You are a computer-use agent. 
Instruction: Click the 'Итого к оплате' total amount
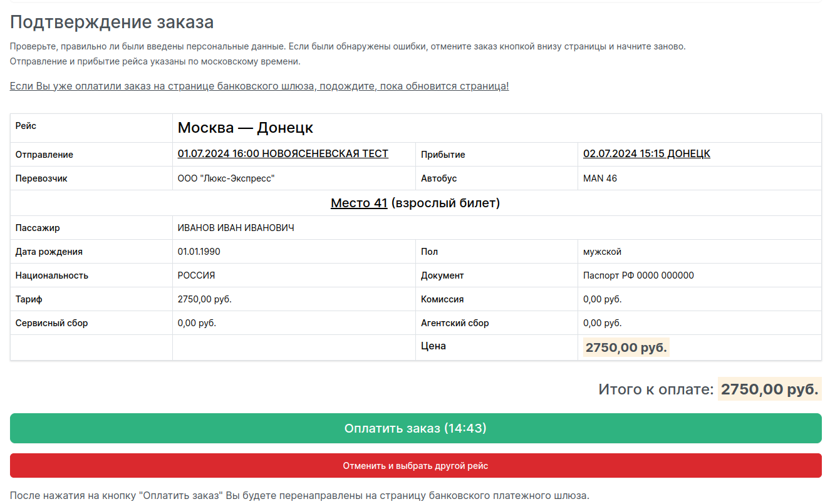pos(769,388)
